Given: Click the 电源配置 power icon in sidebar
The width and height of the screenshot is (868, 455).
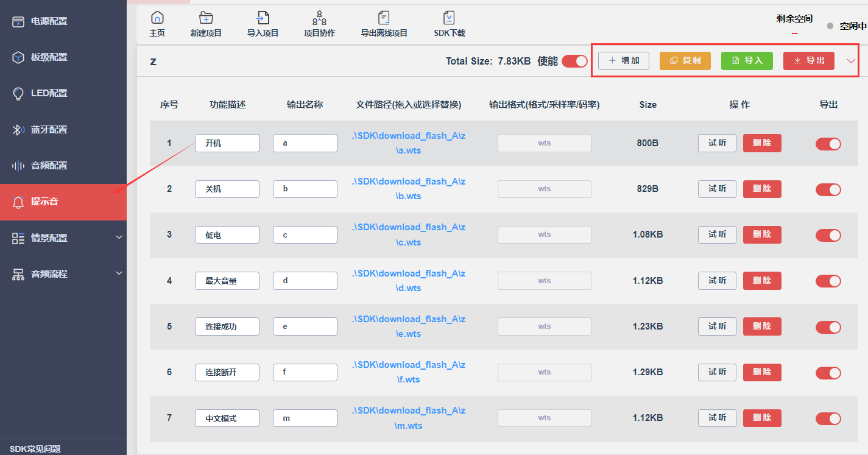Looking at the screenshot, I should [18, 21].
